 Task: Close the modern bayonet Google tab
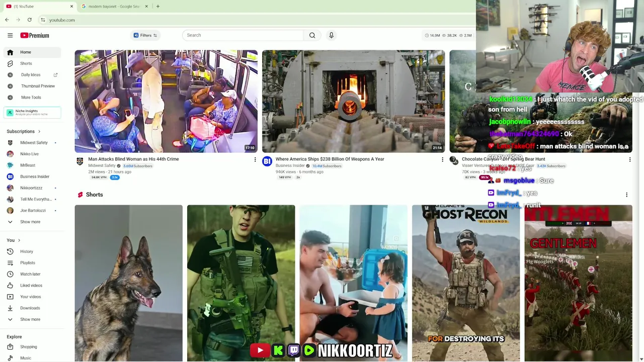click(146, 7)
